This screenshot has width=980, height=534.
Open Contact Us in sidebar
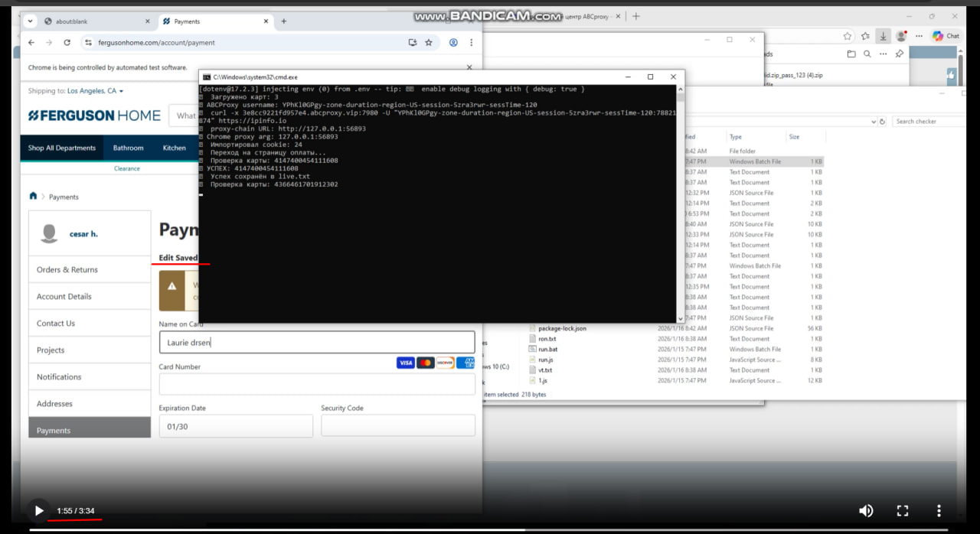pyautogui.click(x=90, y=323)
